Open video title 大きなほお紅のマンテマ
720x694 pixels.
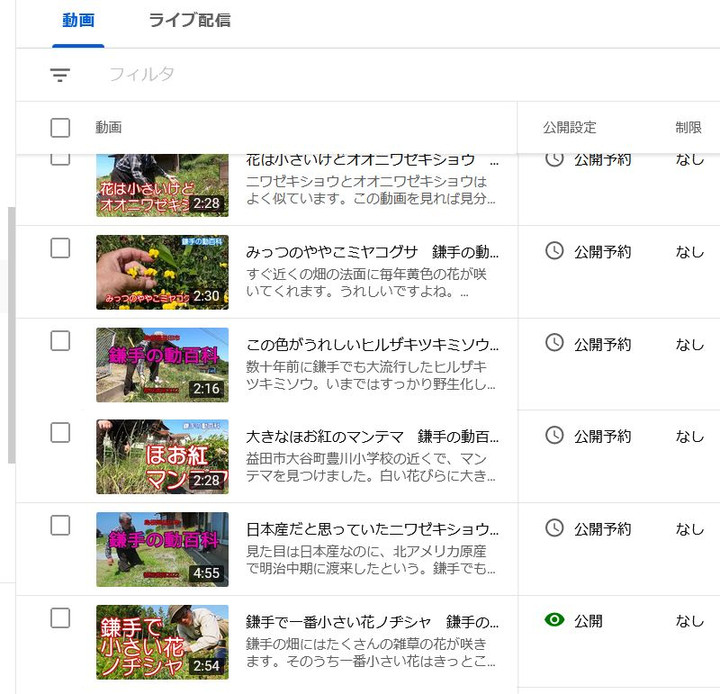(372, 436)
